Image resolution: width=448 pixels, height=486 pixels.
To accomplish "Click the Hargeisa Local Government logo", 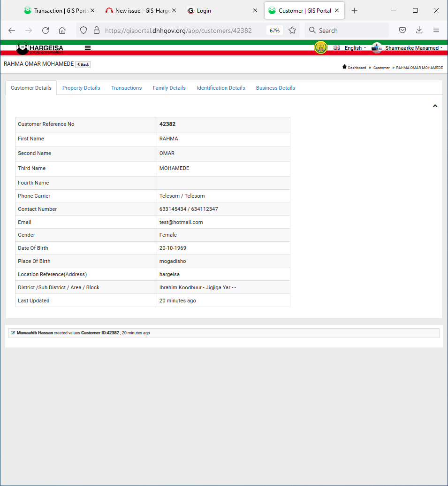I will [x=39, y=48].
